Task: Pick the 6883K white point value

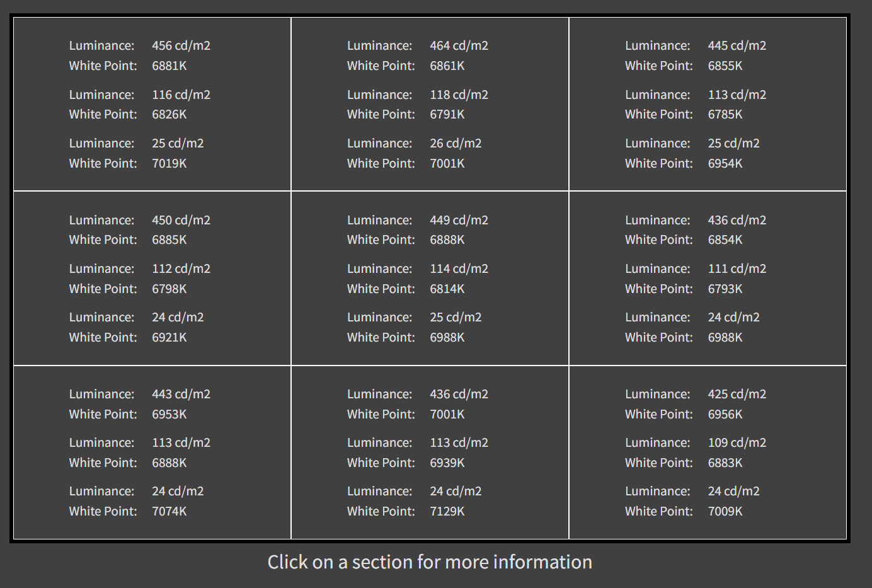Action: click(x=725, y=463)
